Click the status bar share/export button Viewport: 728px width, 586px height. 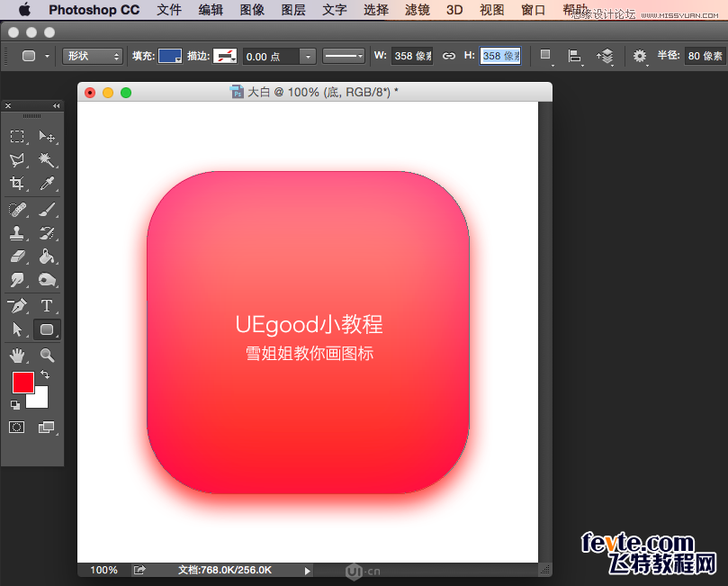[139, 570]
